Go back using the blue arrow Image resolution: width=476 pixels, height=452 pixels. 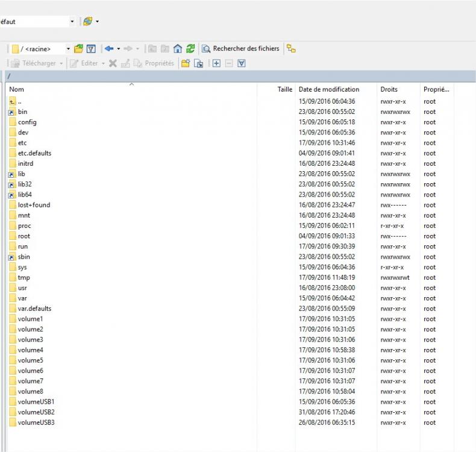[x=108, y=49]
